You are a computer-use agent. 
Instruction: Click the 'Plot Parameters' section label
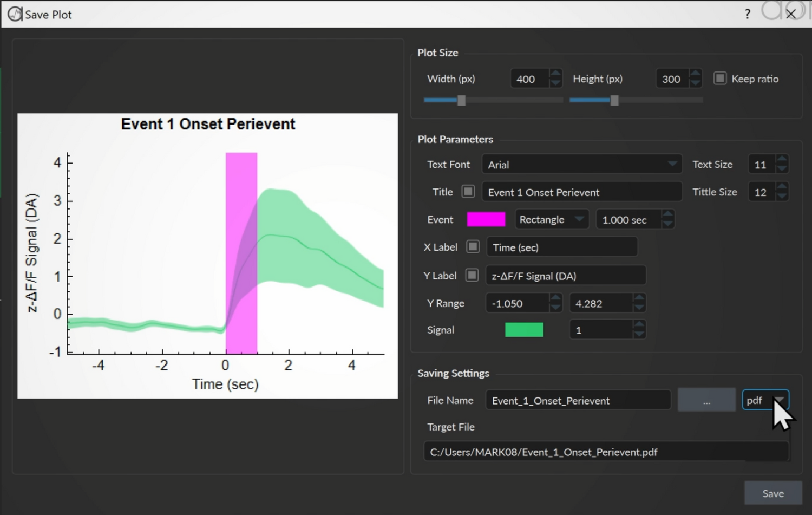point(455,139)
